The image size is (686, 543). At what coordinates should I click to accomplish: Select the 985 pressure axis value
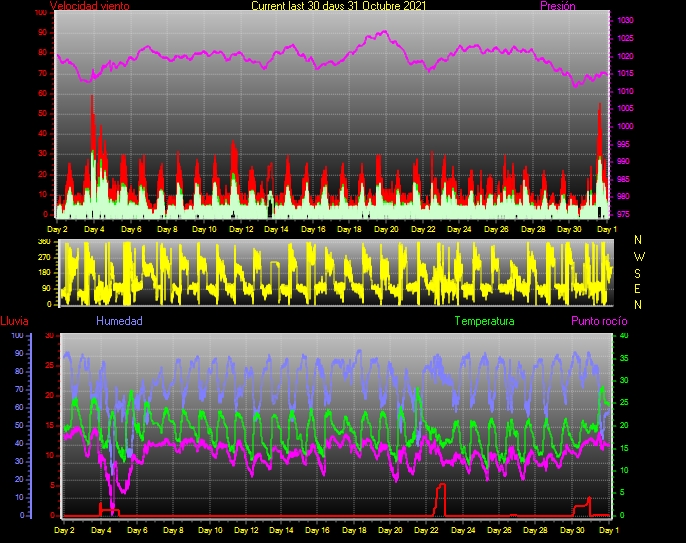pos(623,179)
